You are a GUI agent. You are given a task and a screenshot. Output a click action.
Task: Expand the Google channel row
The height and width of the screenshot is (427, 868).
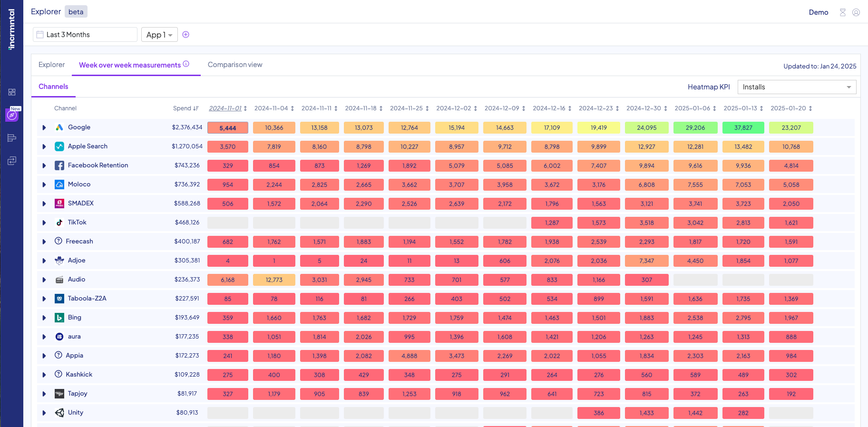[44, 127]
